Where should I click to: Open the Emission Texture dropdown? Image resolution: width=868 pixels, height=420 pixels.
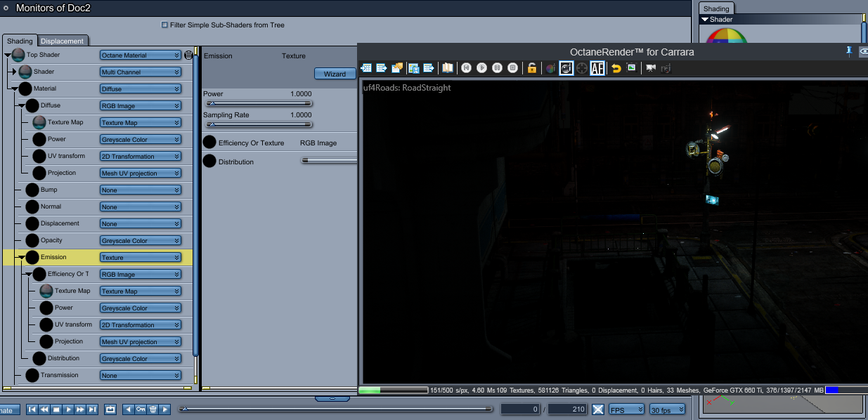141,257
